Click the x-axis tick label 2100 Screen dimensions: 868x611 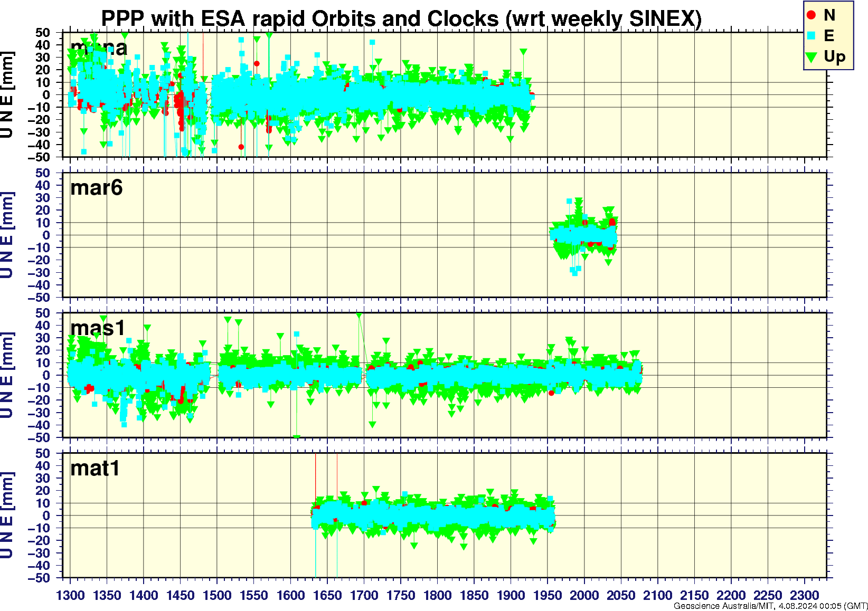click(x=657, y=595)
